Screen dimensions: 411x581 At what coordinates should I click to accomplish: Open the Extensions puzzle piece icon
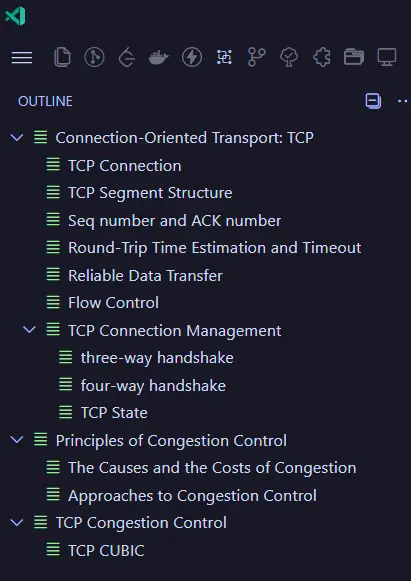click(x=322, y=57)
